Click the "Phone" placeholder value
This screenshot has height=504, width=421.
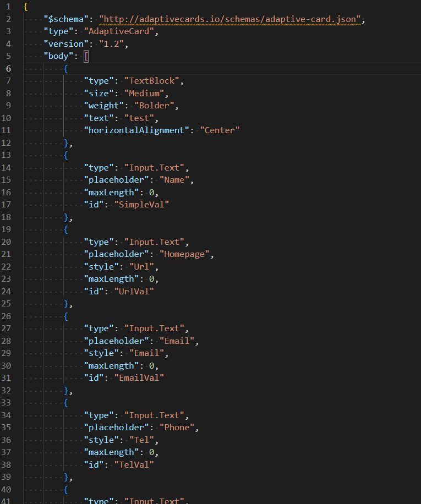(x=177, y=428)
